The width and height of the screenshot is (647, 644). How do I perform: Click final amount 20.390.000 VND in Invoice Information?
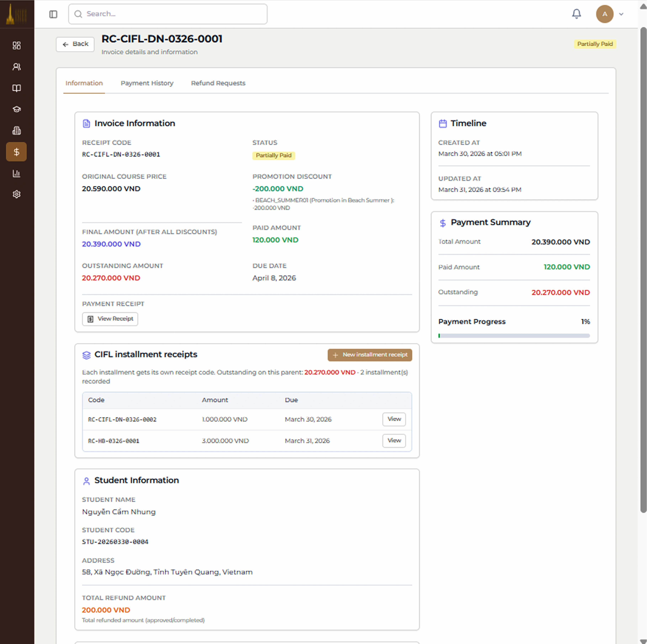tap(111, 244)
